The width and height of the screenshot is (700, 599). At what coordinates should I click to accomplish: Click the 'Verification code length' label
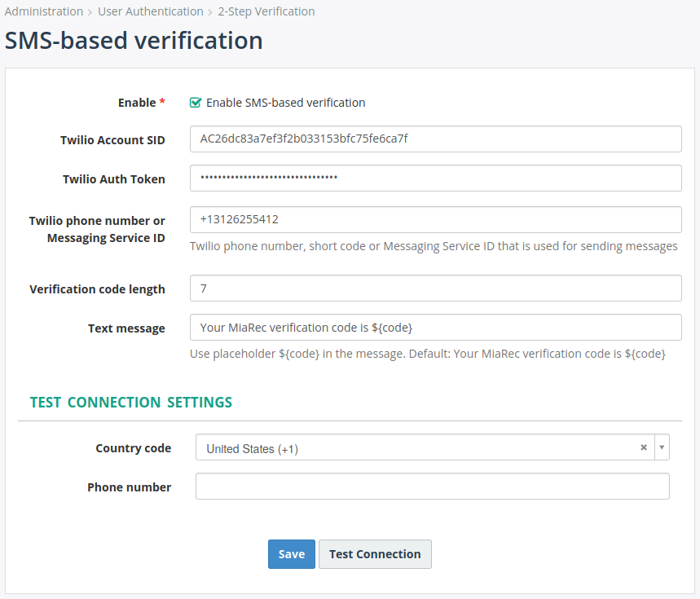pos(97,289)
